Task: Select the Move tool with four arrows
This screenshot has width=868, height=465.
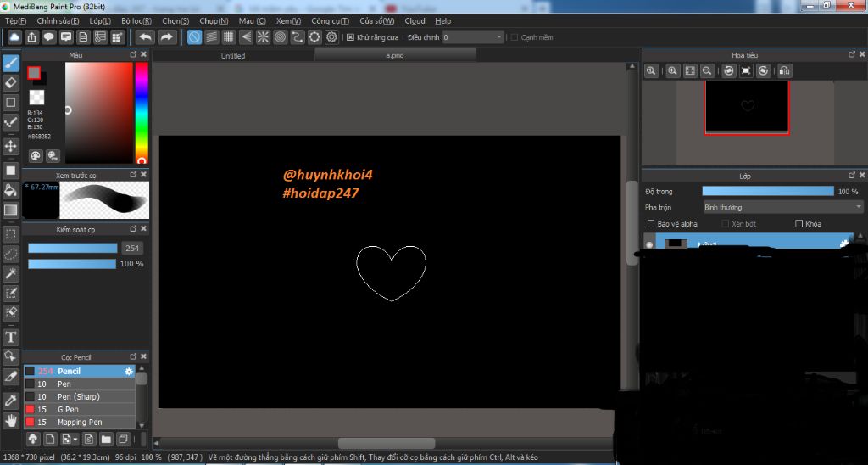Action: (x=10, y=146)
